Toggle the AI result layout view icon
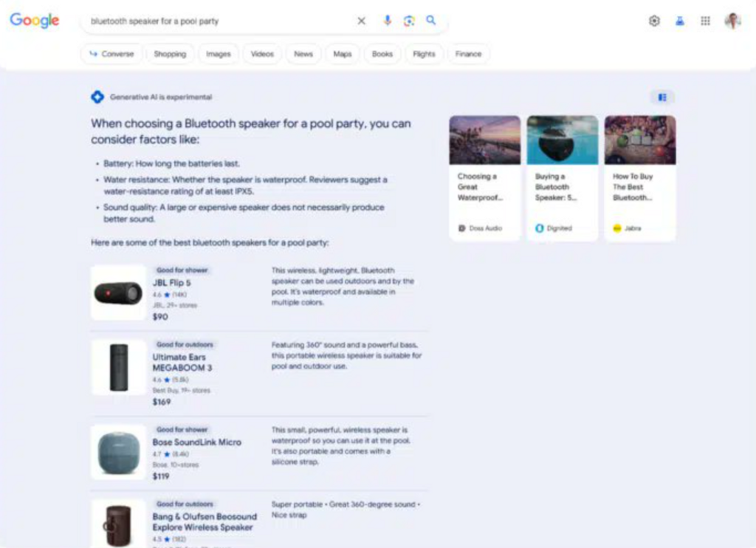756x548 pixels. tap(662, 97)
